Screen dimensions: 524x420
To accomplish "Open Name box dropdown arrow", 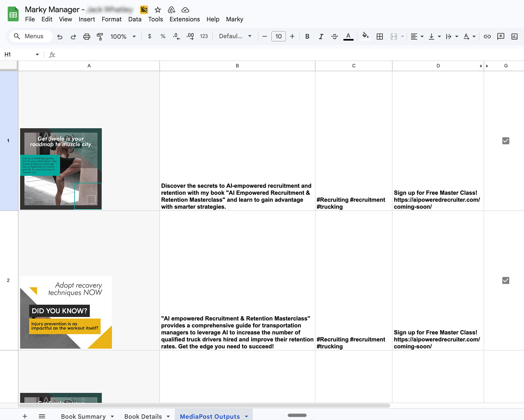I will pos(37,55).
